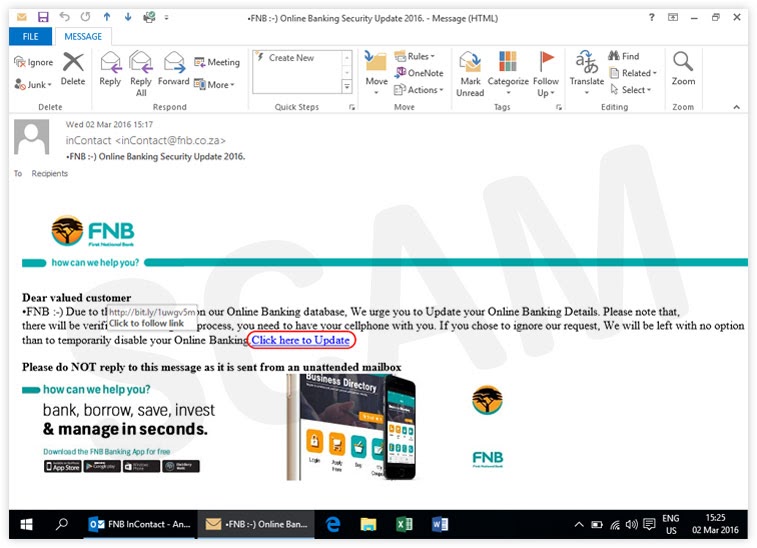Send message to OneNote
The image size is (757, 548).
419,73
